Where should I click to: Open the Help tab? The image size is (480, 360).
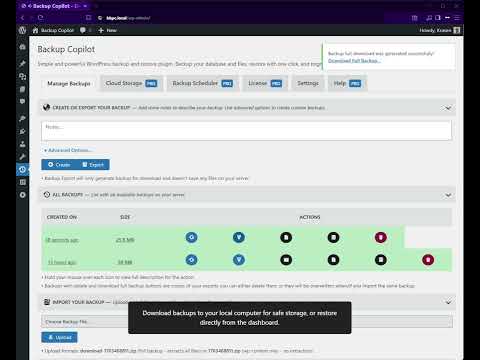[347, 83]
